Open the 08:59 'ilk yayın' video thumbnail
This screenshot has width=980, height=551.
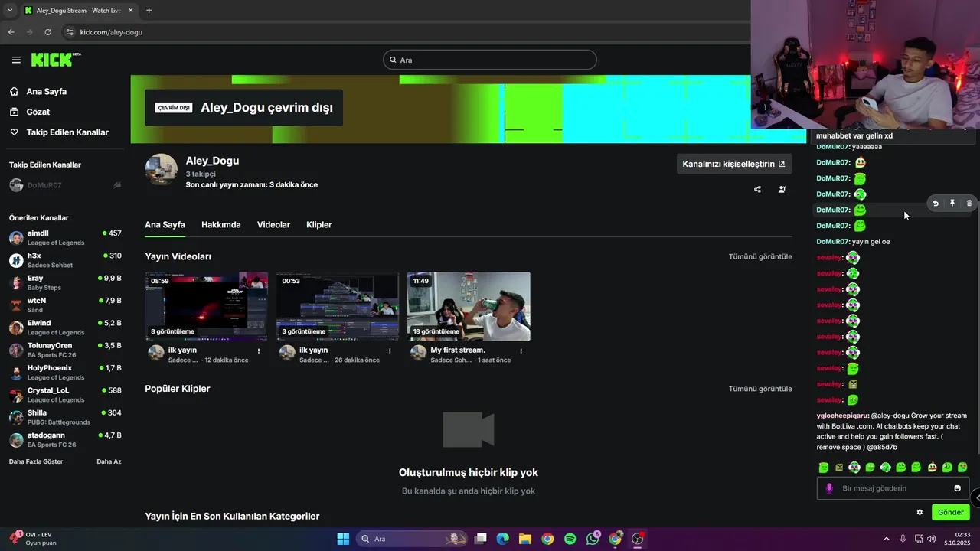[x=207, y=306]
